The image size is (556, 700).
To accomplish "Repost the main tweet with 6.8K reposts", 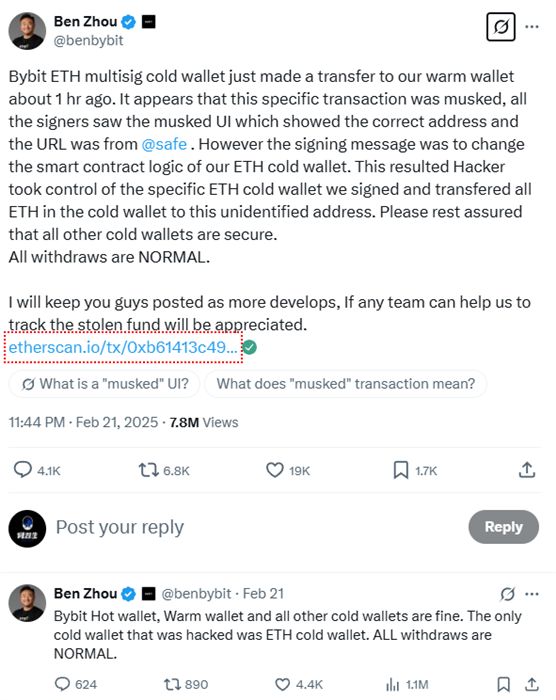I will [x=148, y=470].
